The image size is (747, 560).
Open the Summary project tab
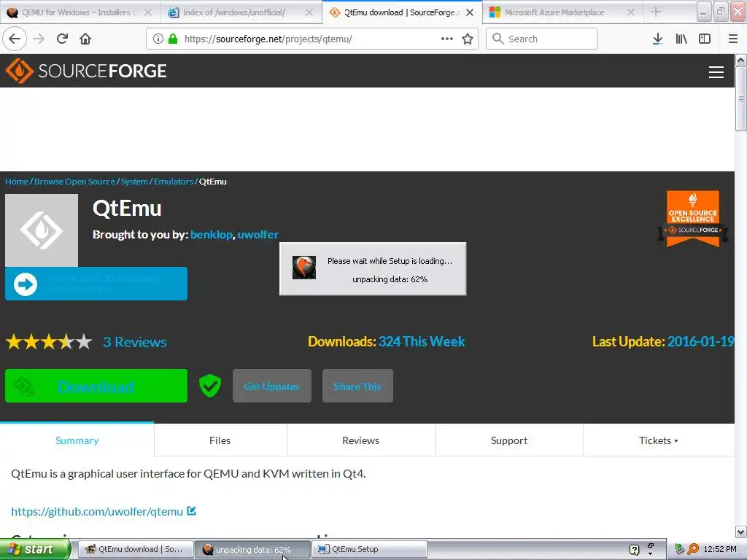pos(77,440)
